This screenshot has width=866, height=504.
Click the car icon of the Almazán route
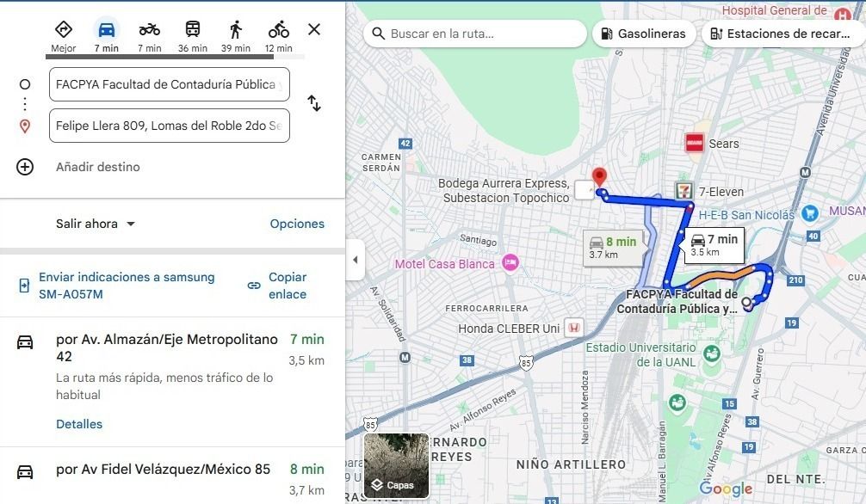25,342
